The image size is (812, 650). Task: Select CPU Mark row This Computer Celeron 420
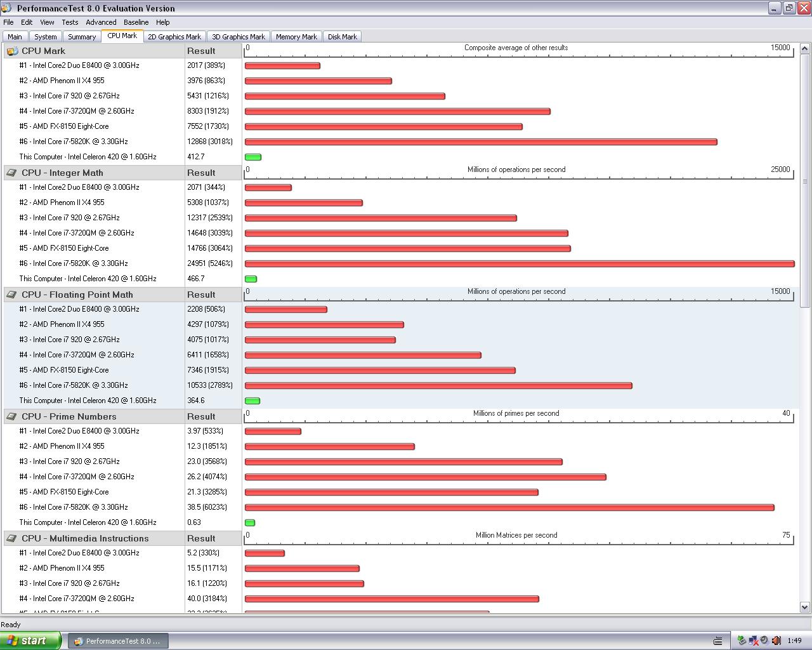click(x=88, y=157)
